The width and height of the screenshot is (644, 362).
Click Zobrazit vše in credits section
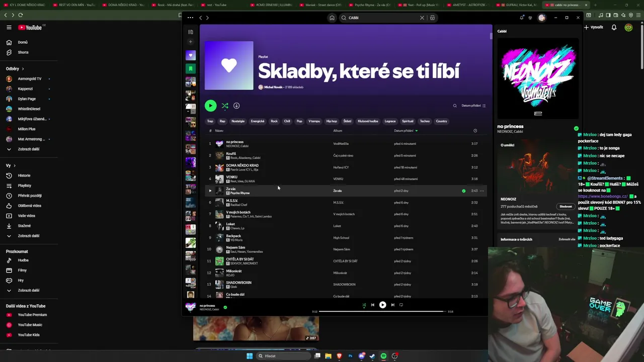567,239
